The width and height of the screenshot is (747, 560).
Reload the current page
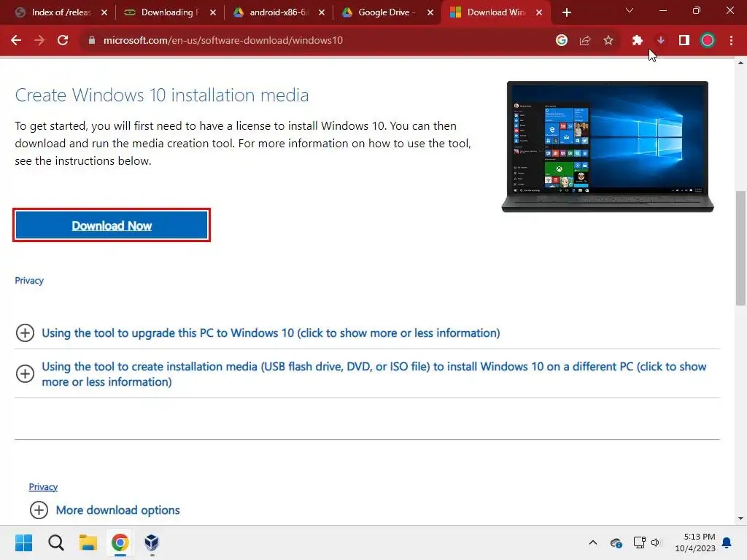click(63, 41)
